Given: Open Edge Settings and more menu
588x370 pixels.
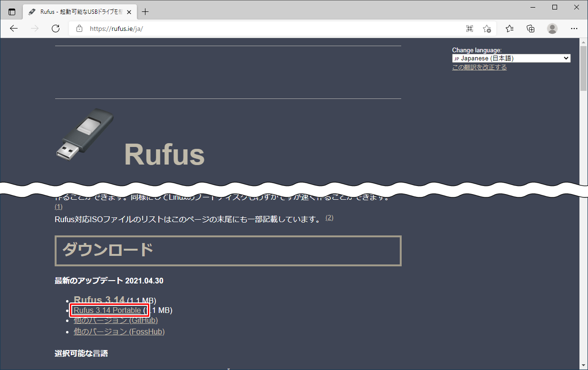Looking at the screenshot, I should (574, 29).
